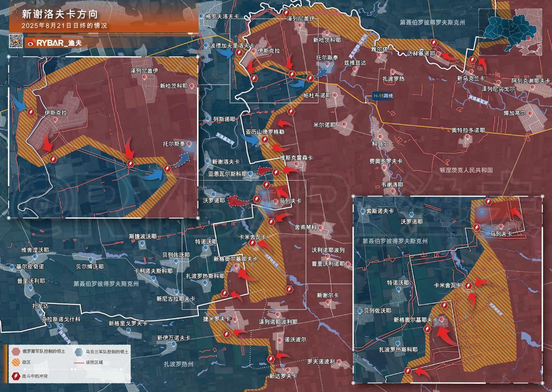Screen dimensions: 552x392
Task: Click the 贝尔博沃耶 label
Action: coord(90,267)
